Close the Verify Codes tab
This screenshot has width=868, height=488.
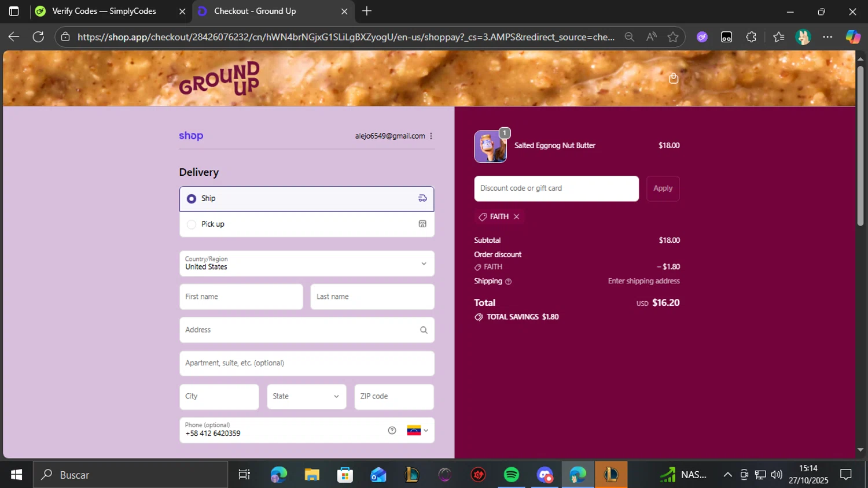[x=182, y=12]
